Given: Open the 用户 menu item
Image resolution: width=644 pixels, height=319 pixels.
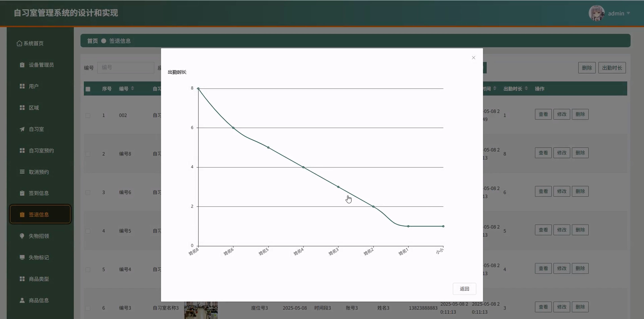Looking at the screenshot, I should pos(33,86).
